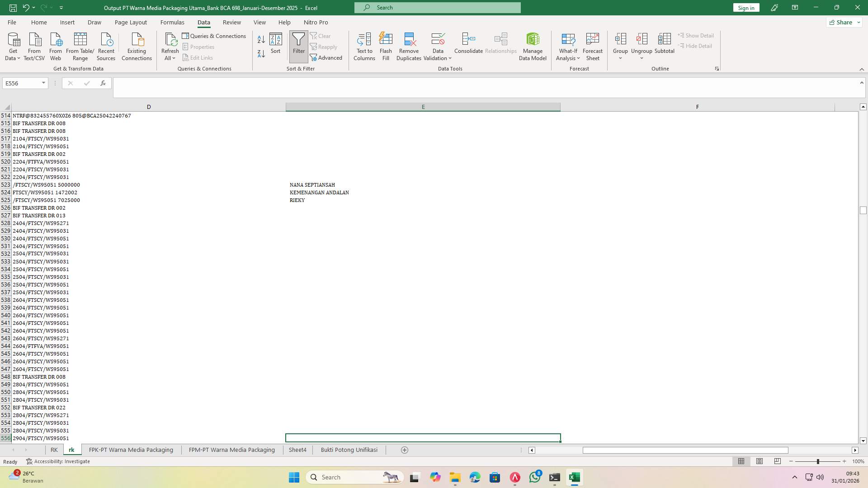Launch Text to Columns wizard
The width and height of the screenshot is (868, 488).
point(364,45)
